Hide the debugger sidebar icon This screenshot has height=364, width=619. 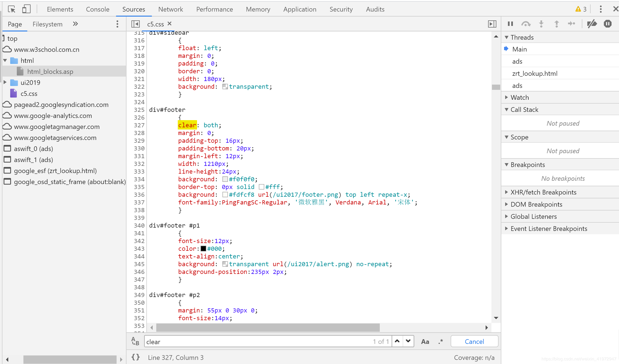click(492, 24)
